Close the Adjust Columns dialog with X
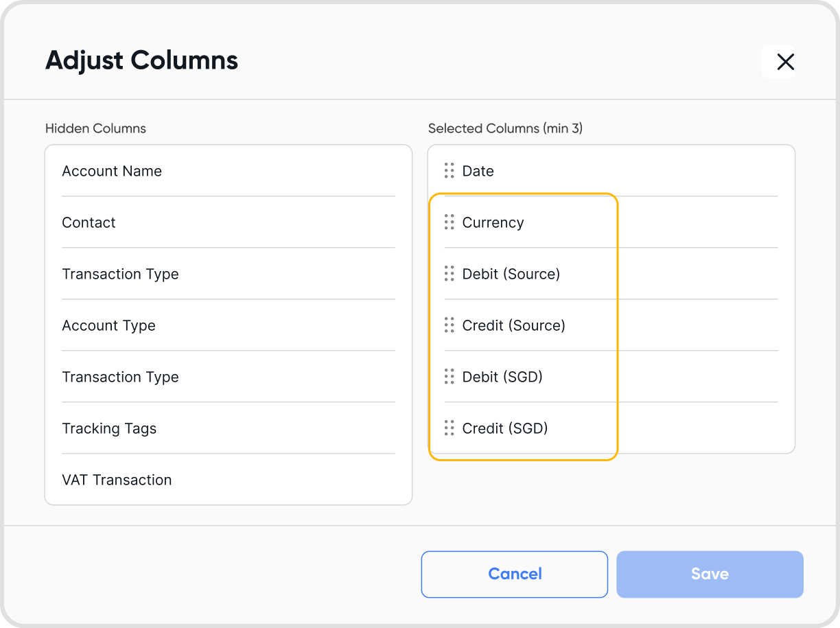The width and height of the screenshot is (840, 628). tap(785, 62)
